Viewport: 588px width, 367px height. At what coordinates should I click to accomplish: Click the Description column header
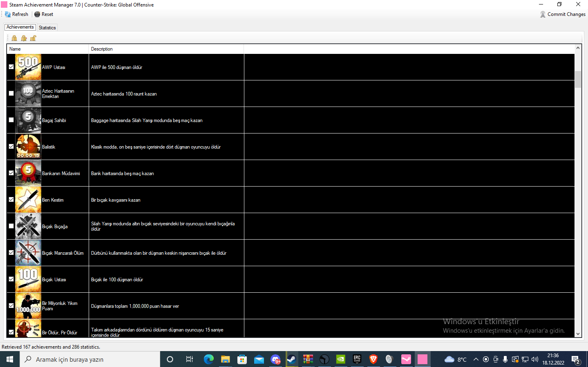click(x=166, y=49)
